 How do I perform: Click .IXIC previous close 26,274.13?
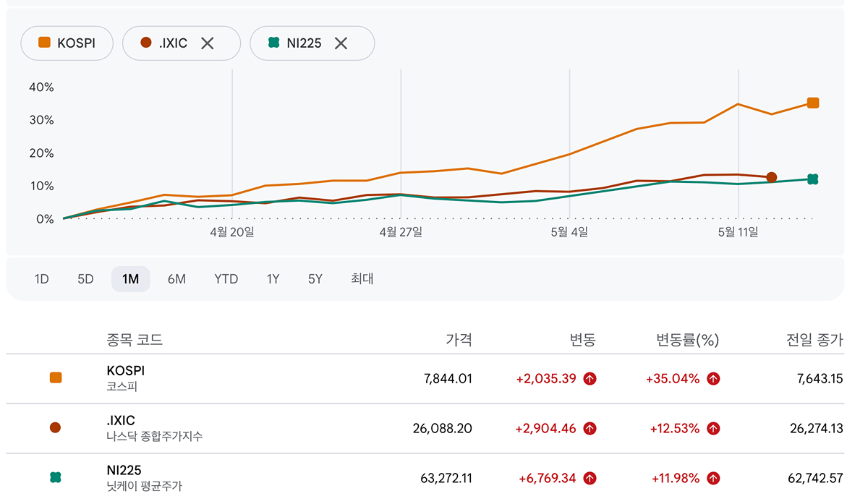coord(817,428)
